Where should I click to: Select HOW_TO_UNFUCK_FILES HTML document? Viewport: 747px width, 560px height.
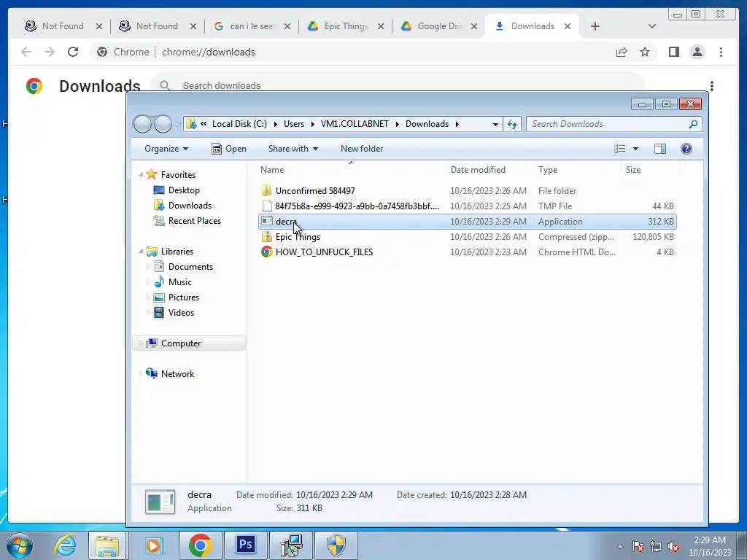point(467,252)
